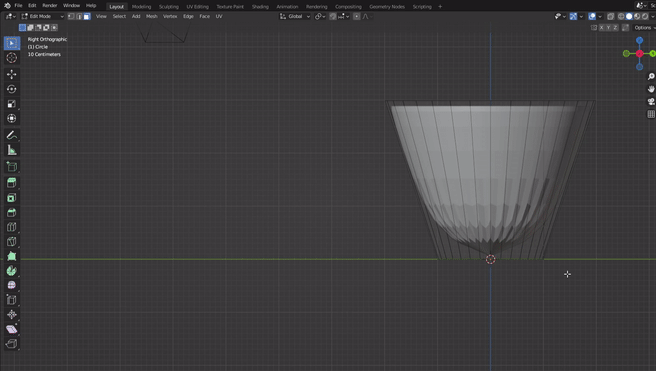656x371 pixels.
Task: Toggle X axis mesh symmetry
Action: pyautogui.click(x=601, y=28)
